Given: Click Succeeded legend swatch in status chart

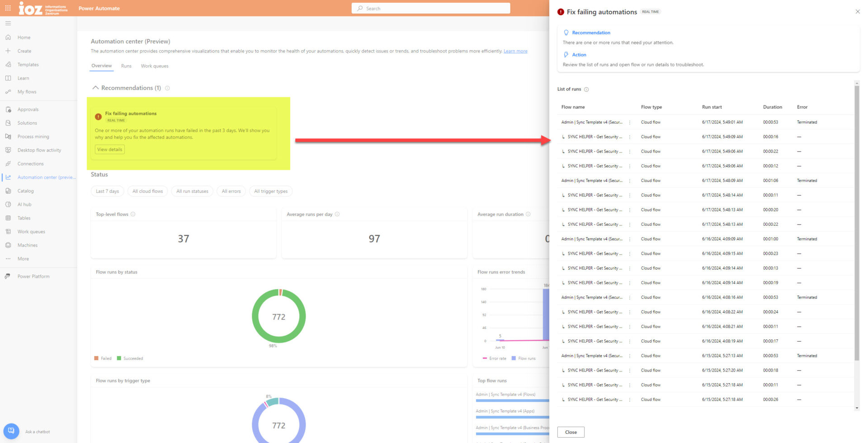Looking at the screenshot, I should pyautogui.click(x=119, y=358).
